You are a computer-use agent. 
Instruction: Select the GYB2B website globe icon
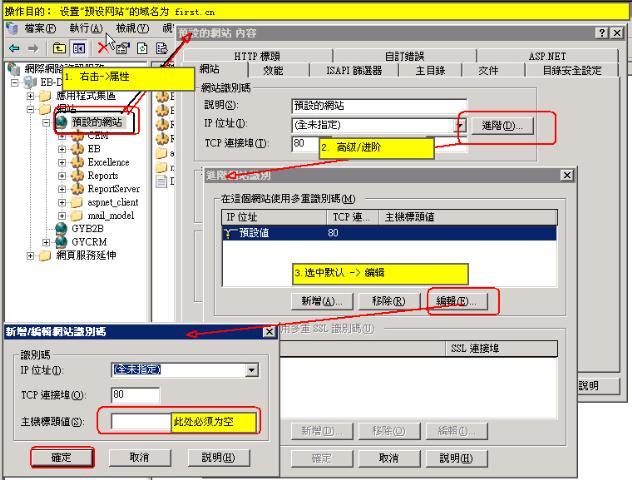pyautogui.click(x=61, y=229)
